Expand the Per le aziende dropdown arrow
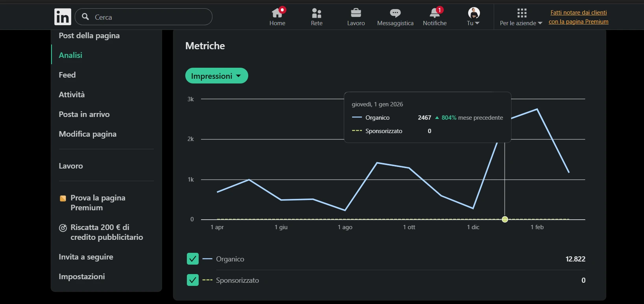Viewport: 644px width, 304px height. tap(540, 23)
